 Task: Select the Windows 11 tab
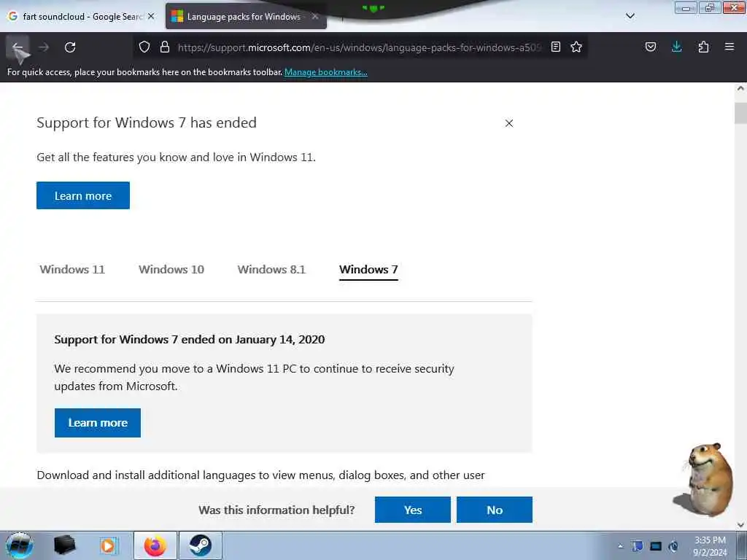point(72,270)
